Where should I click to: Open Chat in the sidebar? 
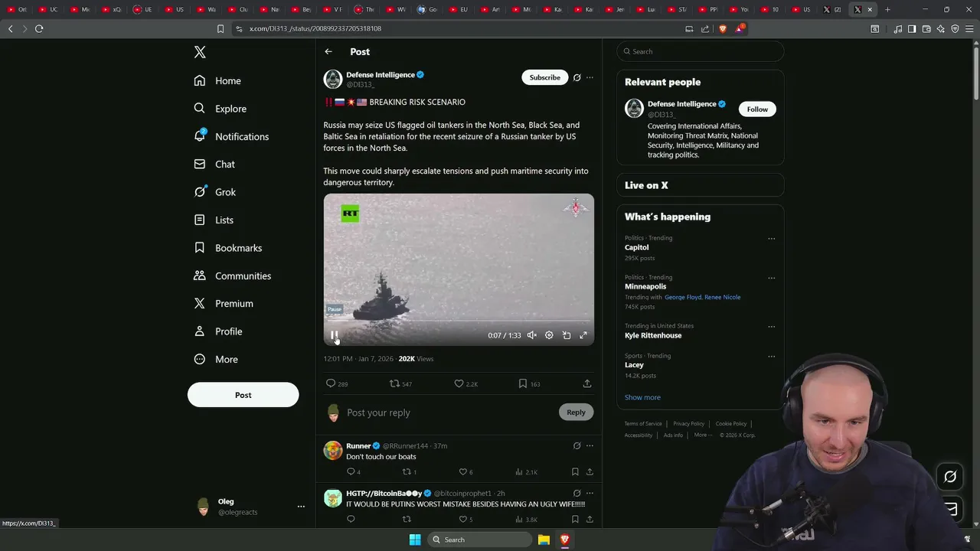215,164
